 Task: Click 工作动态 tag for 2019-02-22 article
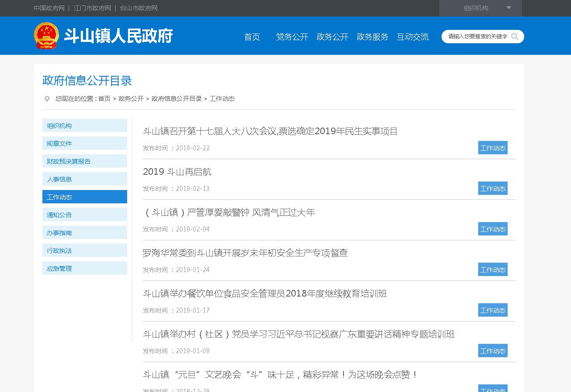click(492, 148)
